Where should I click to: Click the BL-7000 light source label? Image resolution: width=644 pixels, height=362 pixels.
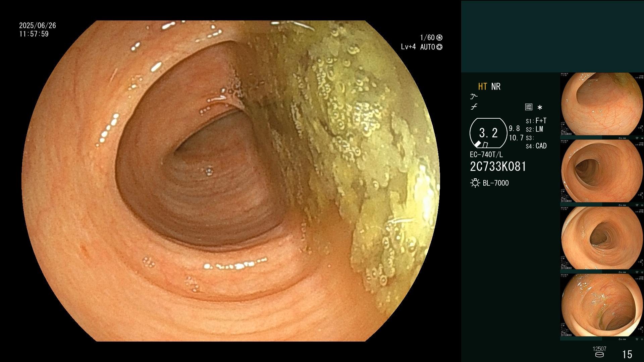point(496,183)
